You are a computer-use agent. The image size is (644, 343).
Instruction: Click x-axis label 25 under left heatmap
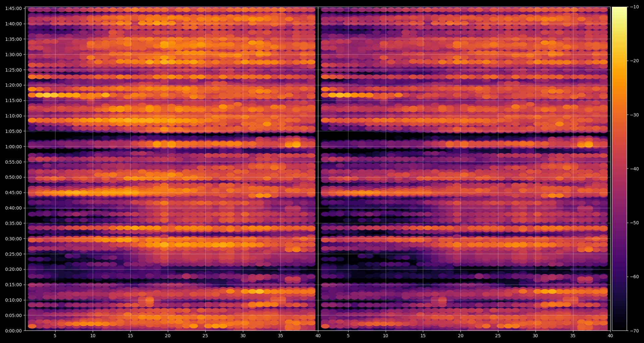[x=205, y=336]
